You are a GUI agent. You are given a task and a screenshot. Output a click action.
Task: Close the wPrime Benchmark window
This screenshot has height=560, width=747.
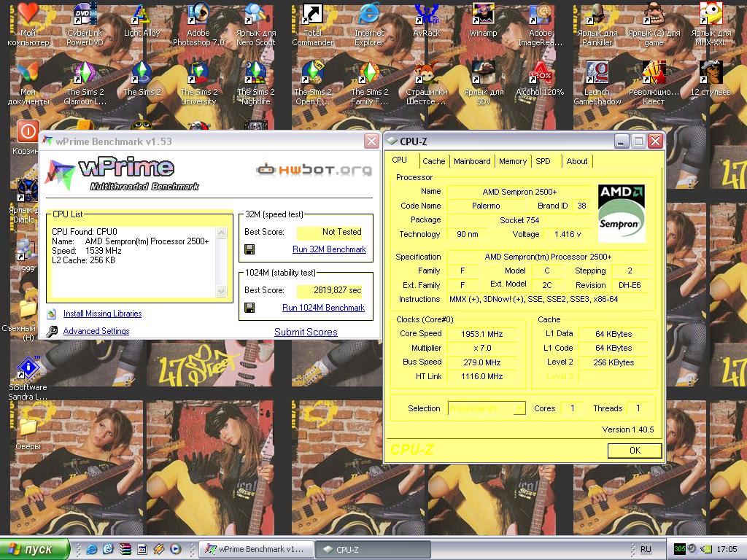click(371, 141)
